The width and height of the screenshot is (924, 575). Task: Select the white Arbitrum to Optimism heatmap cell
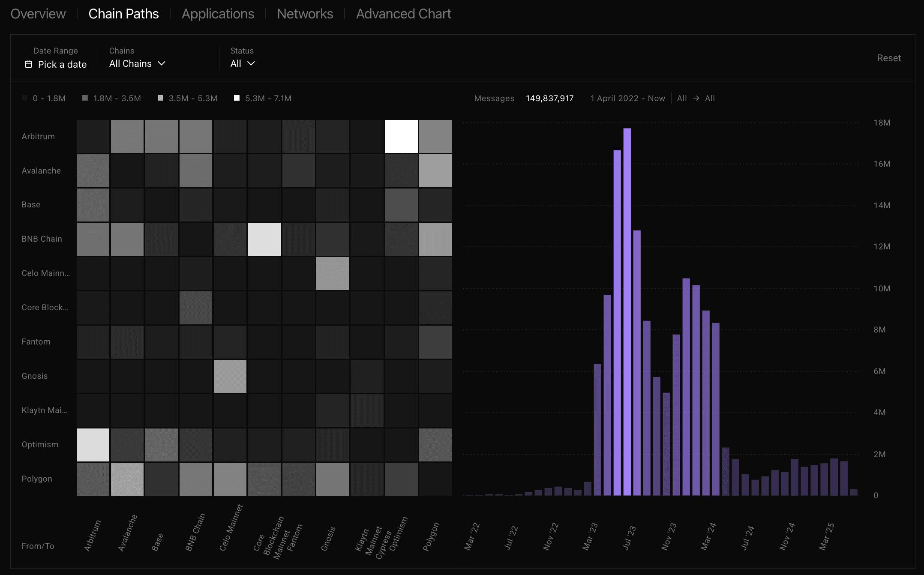[x=401, y=136]
